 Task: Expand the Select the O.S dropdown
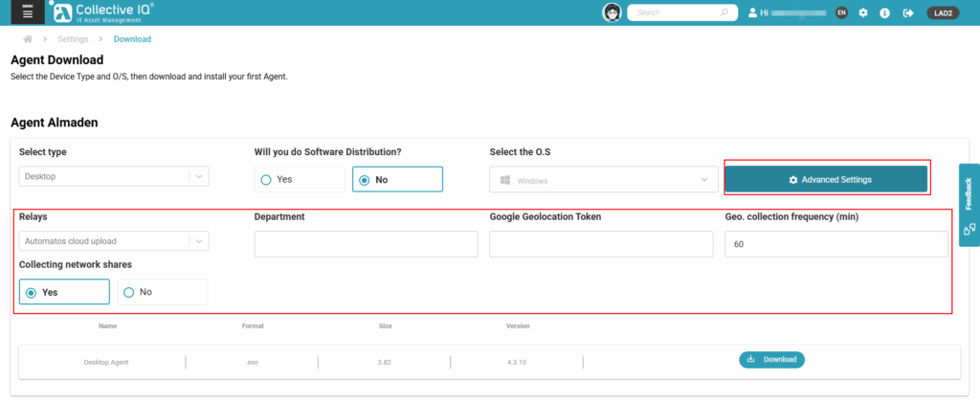pos(603,179)
